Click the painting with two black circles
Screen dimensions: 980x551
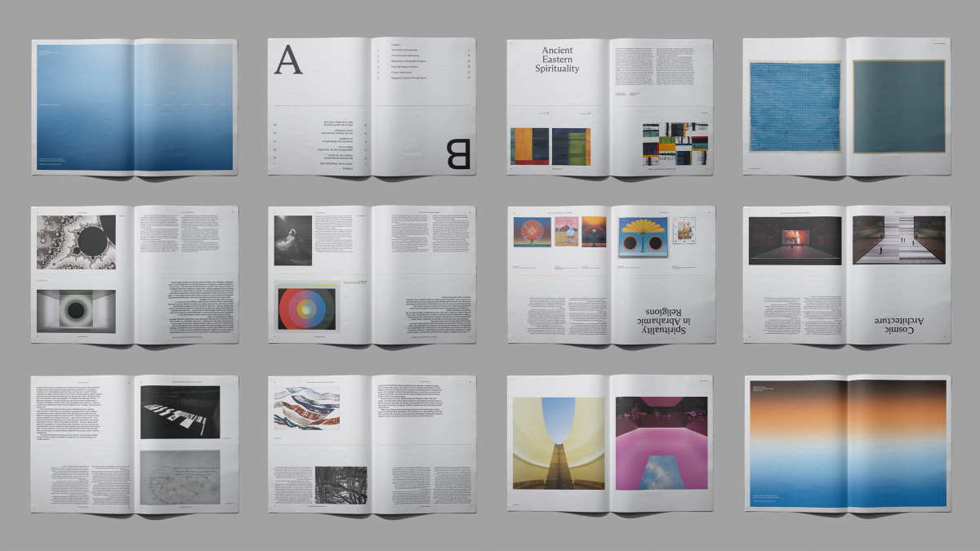tap(643, 237)
